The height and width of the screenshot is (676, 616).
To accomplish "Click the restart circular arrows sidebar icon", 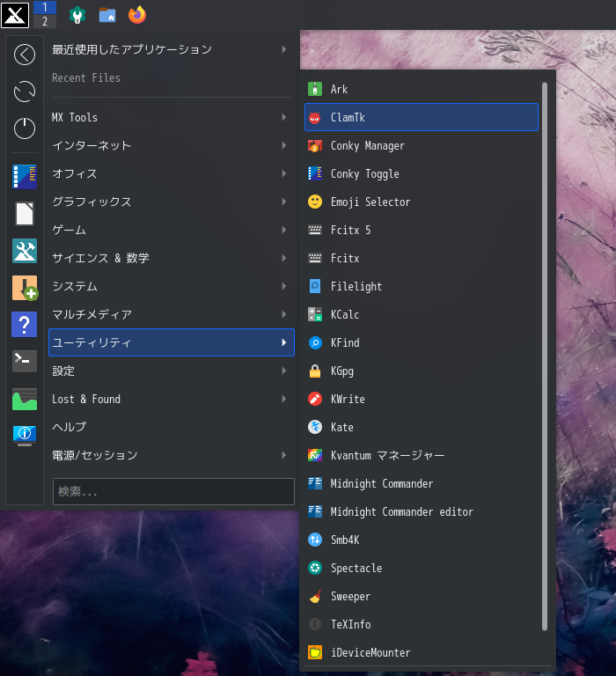I will [x=25, y=92].
